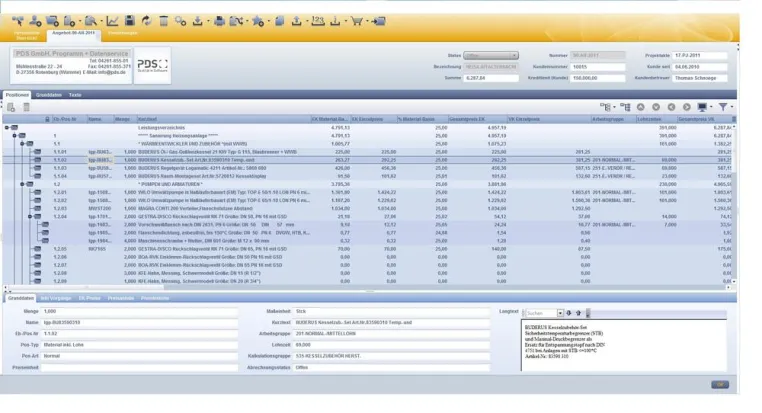Open the Status dropdown
This screenshot has width=762, height=413.
tap(491, 55)
